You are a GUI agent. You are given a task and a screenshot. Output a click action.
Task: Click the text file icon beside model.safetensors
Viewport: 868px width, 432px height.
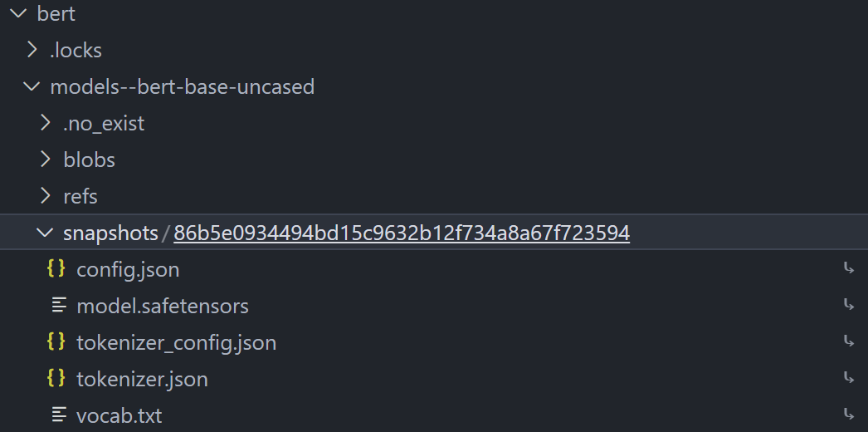[59, 305]
